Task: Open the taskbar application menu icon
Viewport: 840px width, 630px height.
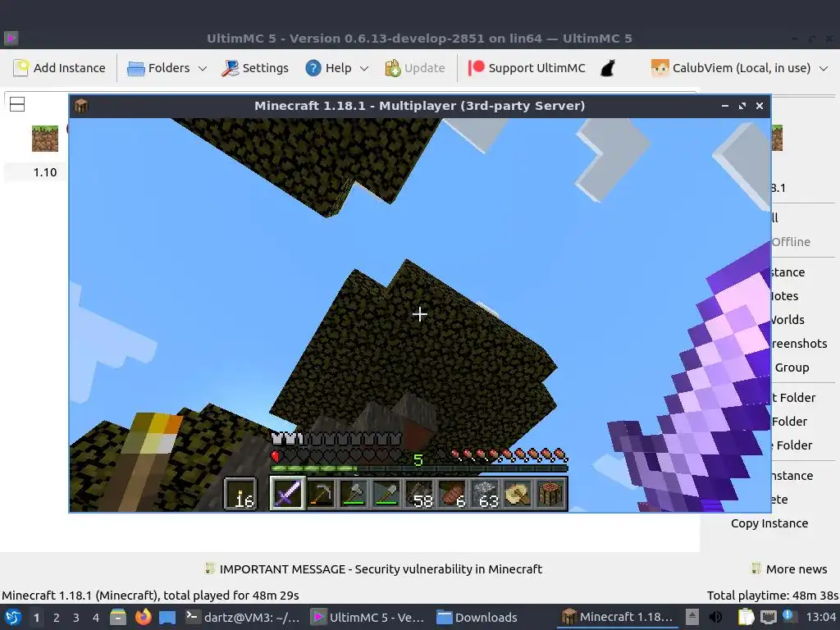Action: pos(13,618)
